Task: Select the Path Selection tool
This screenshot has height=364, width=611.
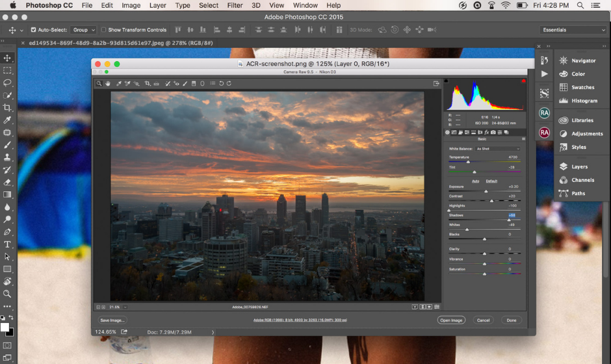Action: pos(7,257)
